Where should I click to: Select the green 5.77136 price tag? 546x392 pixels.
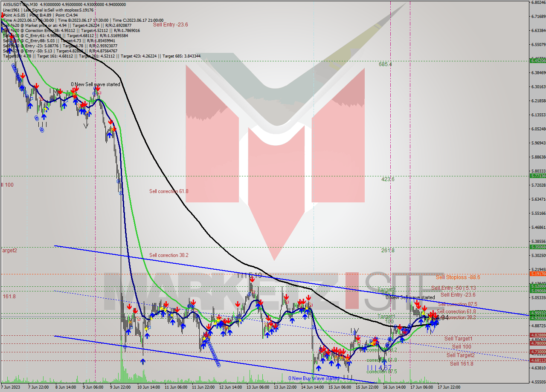pyautogui.click(x=537, y=176)
